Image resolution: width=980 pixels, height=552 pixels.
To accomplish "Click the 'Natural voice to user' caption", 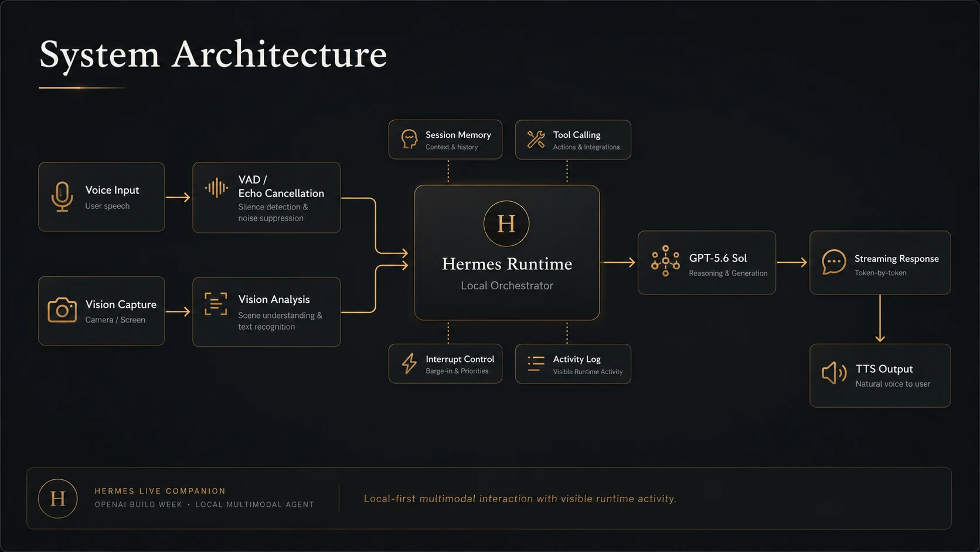I will [893, 384].
